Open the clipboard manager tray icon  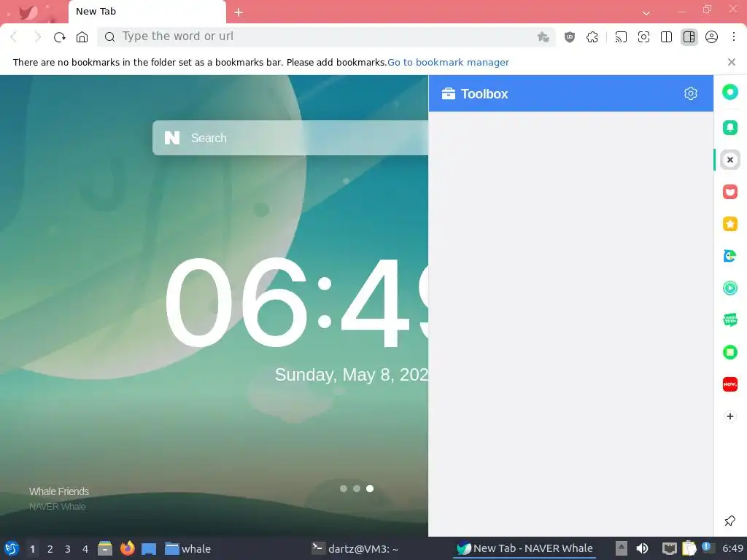click(689, 548)
